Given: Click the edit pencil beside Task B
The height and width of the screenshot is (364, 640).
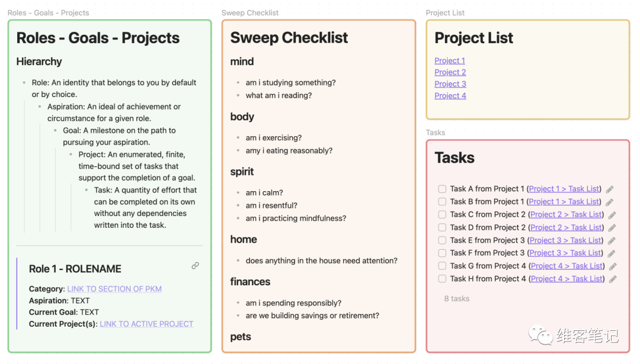Looking at the screenshot, I should pos(610,202).
